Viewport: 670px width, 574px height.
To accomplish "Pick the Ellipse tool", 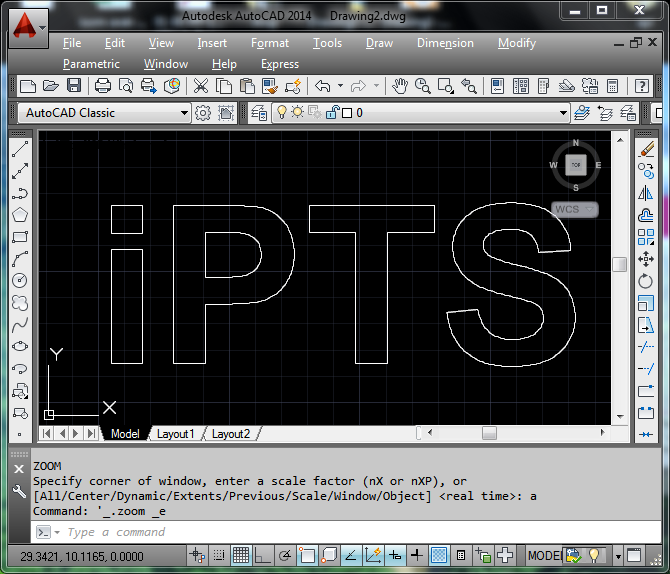I will pos(20,346).
